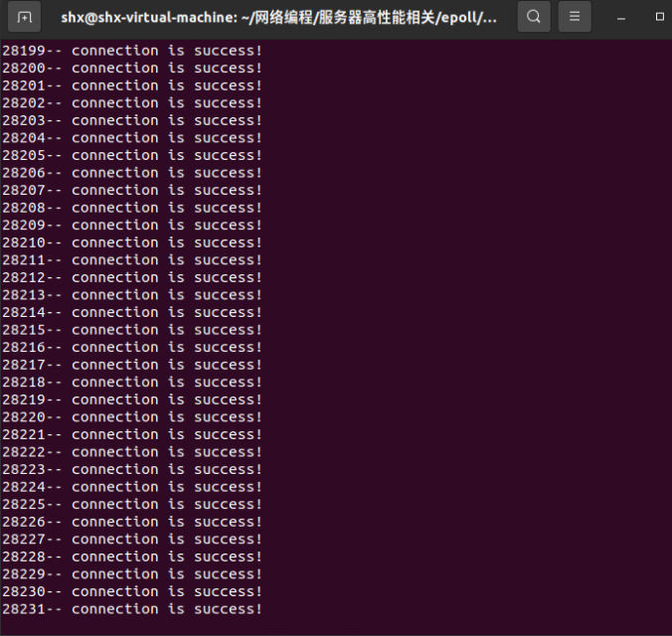Minimize the terminal window

[x=620, y=17]
